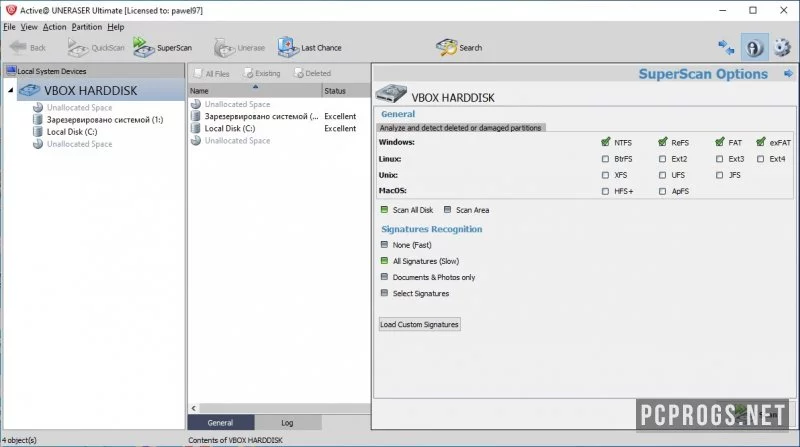The image size is (800, 447).
Task: Open the Action menu
Action: point(54,27)
